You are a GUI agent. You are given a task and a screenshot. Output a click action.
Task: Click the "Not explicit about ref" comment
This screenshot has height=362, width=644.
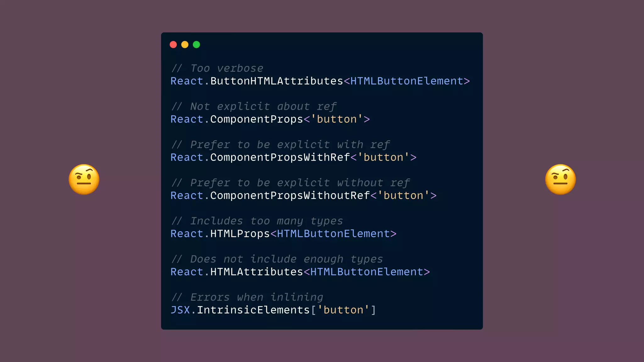coord(254,107)
